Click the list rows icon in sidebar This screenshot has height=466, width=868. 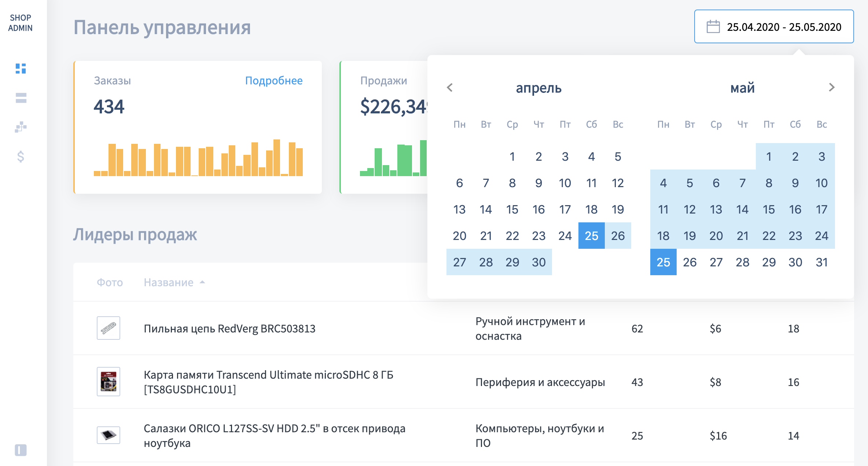(x=21, y=98)
